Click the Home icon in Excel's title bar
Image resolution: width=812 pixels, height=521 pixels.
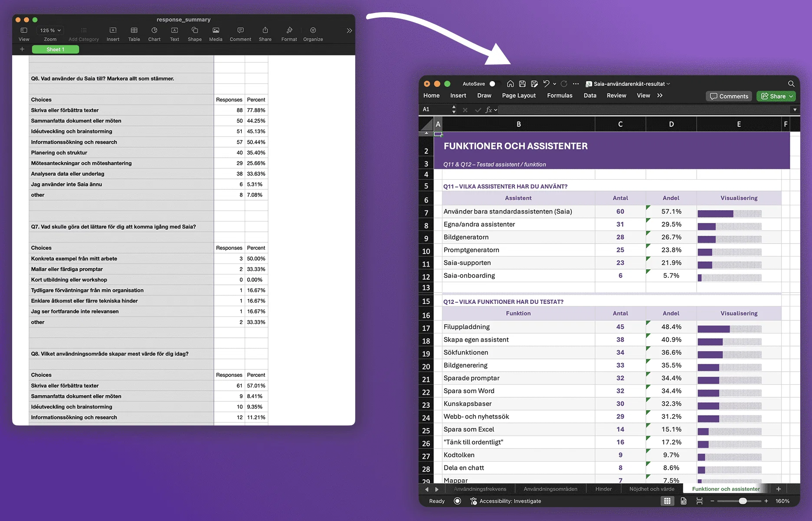(511, 84)
